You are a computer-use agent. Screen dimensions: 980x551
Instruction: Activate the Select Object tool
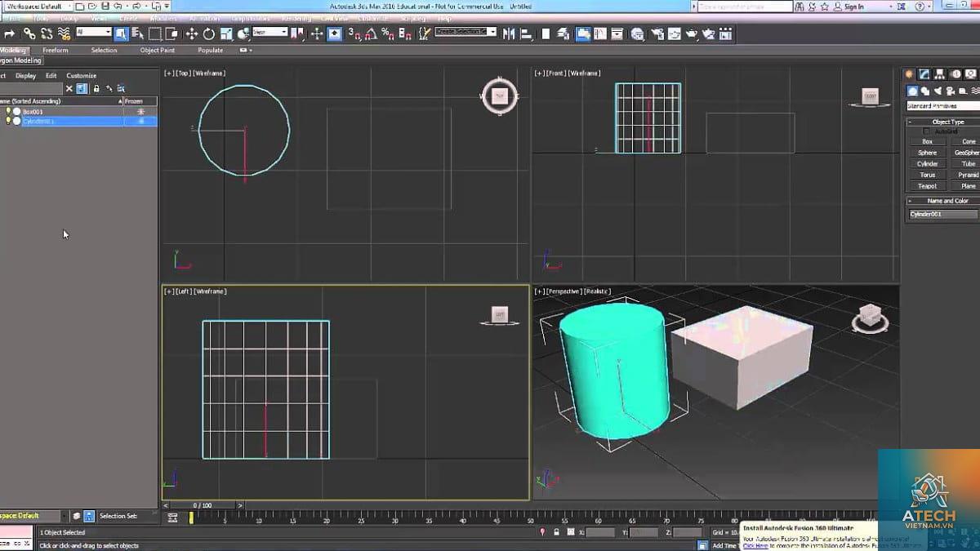[120, 33]
